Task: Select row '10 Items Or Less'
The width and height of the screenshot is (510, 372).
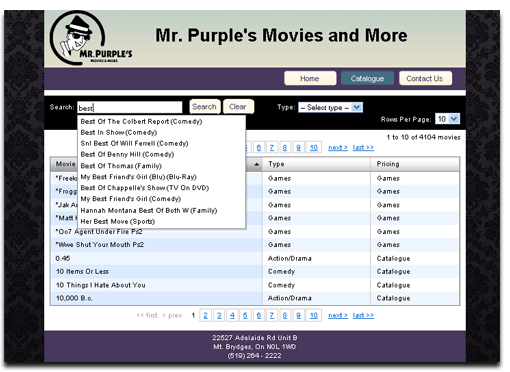Action: pyautogui.click(x=255, y=272)
